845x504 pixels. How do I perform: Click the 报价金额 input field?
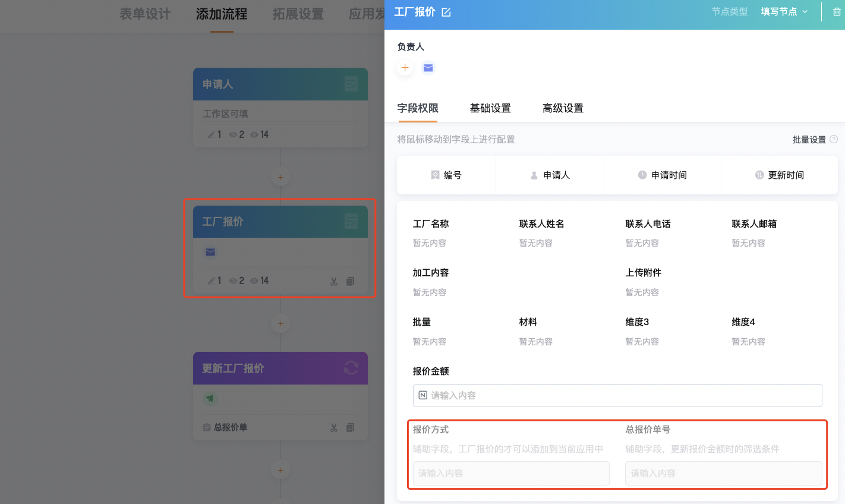(617, 395)
